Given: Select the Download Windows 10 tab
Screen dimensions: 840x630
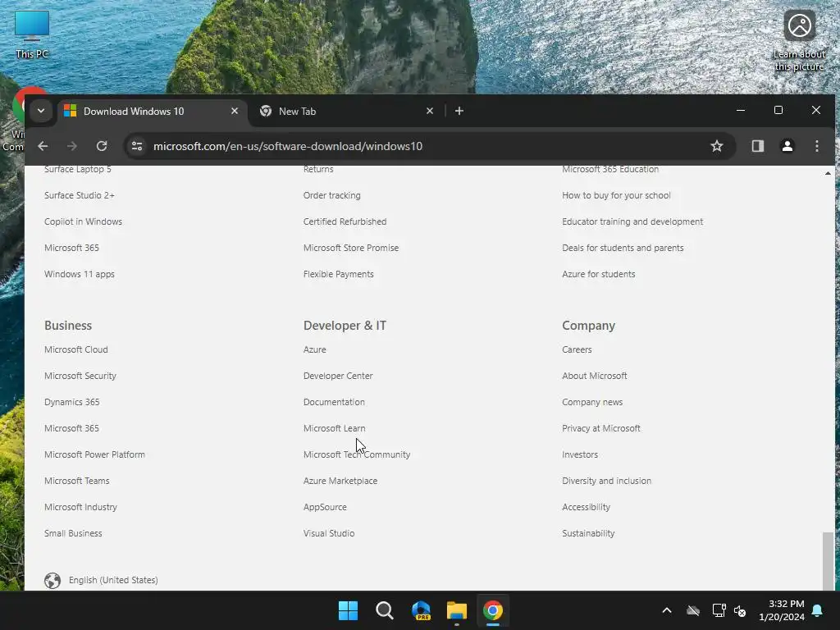Looking at the screenshot, I should click(x=152, y=111).
